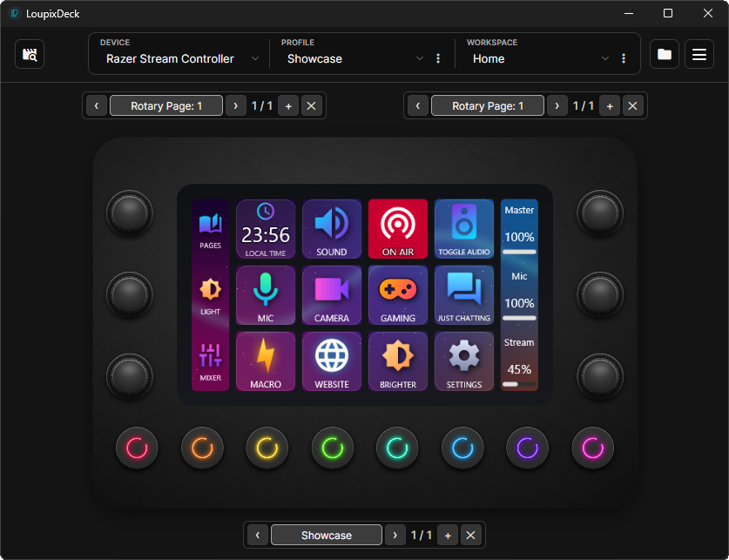Click the Mic volume slider
Image resolution: width=729 pixels, height=560 pixels.
519,319
